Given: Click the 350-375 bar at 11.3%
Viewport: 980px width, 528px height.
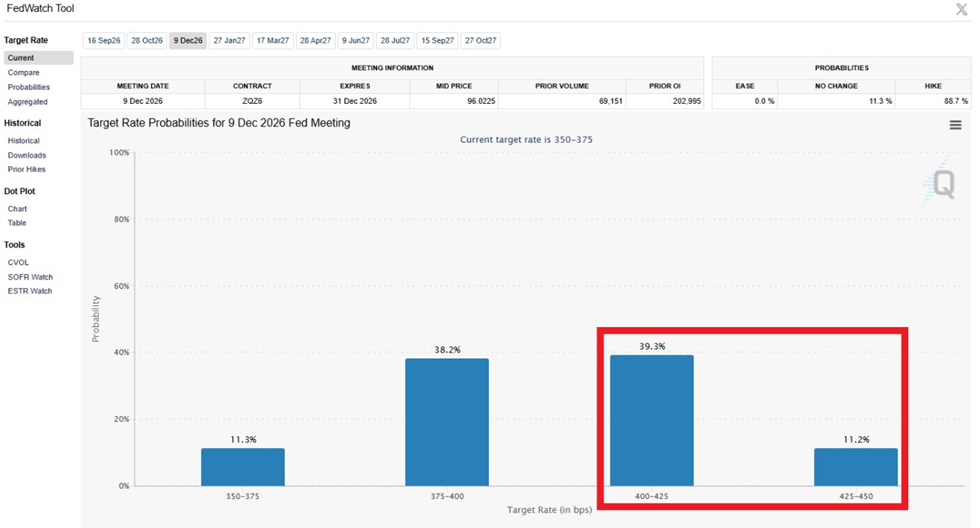Looking at the screenshot, I should tap(243, 467).
